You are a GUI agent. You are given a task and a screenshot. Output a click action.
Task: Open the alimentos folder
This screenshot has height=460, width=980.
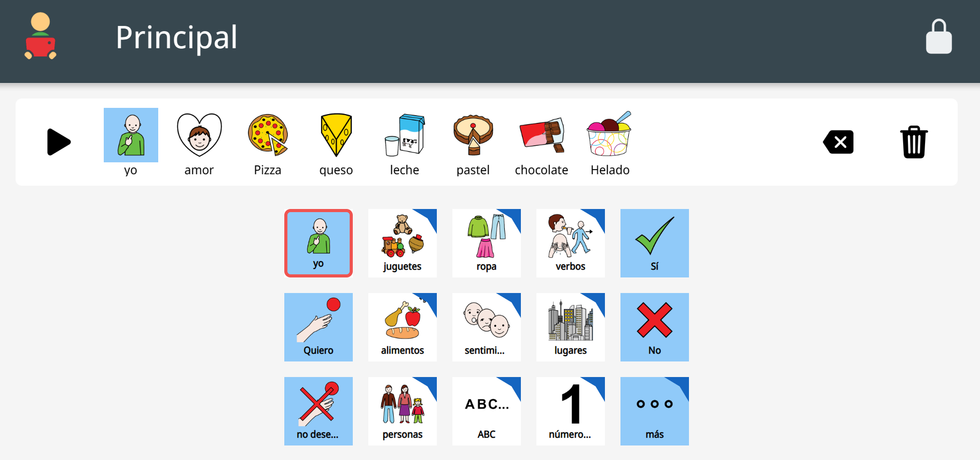403,327
